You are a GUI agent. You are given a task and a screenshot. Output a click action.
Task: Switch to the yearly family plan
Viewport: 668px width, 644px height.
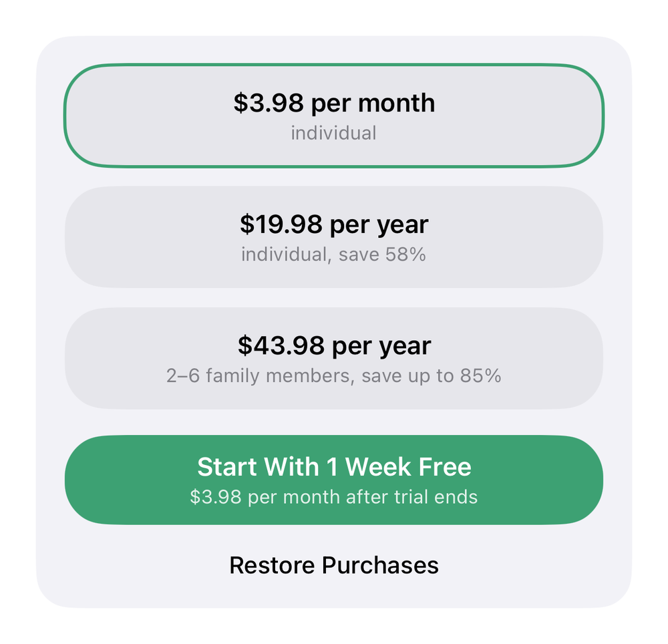pos(334,358)
